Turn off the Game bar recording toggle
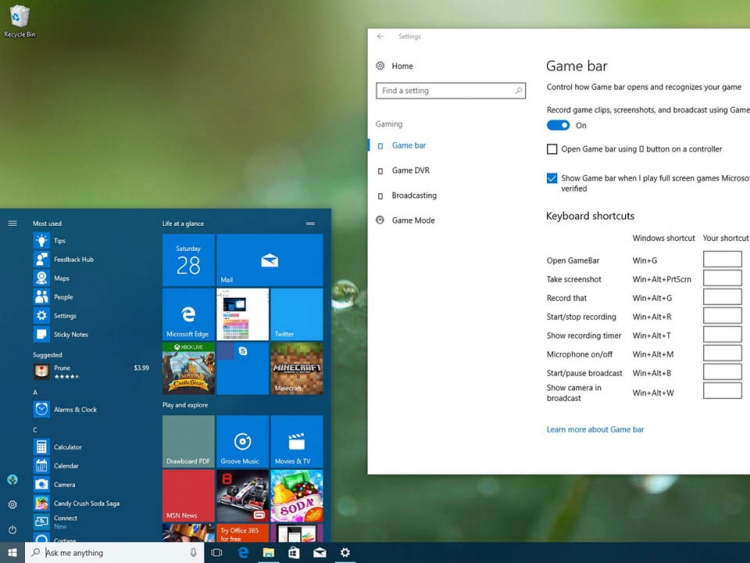 tap(558, 125)
